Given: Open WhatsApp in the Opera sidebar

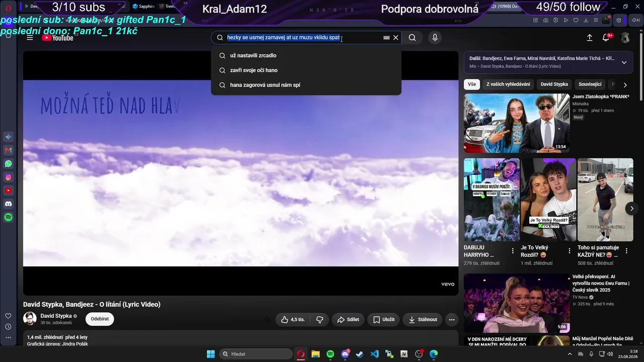Looking at the screenshot, I should click(x=8, y=164).
